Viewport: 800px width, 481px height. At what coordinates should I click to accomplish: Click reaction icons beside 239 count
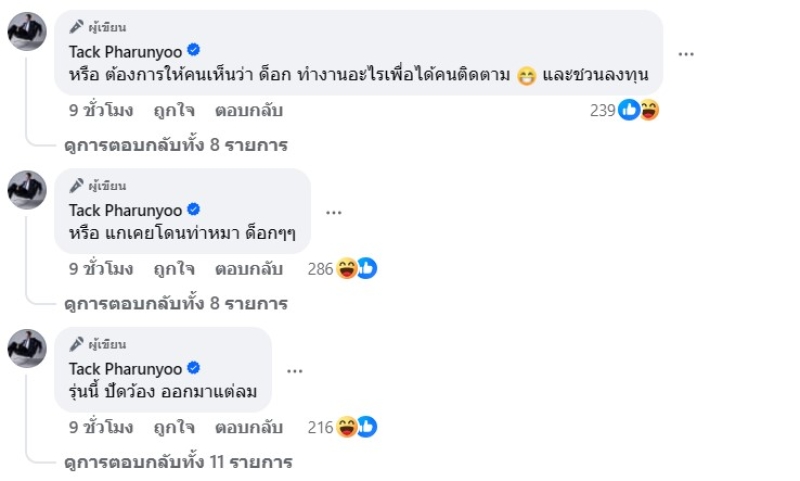point(639,110)
